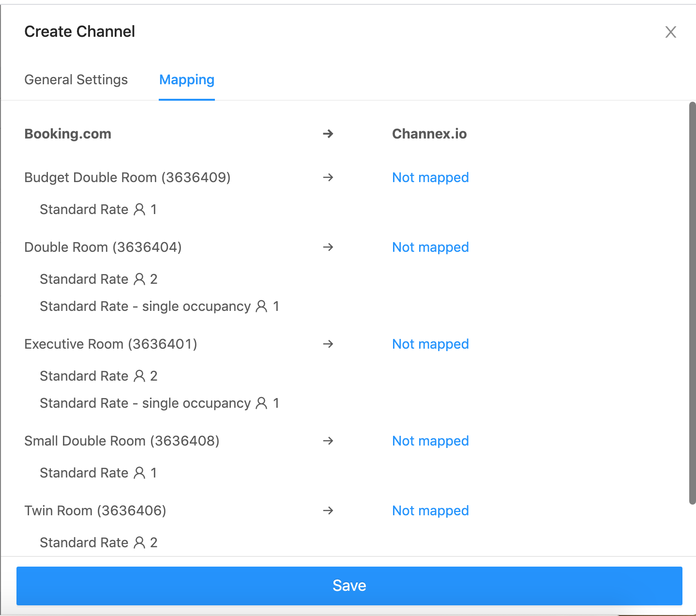The height and width of the screenshot is (616, 696).
Task: Switch to the General Settings tab
Action: coord(76,79)
